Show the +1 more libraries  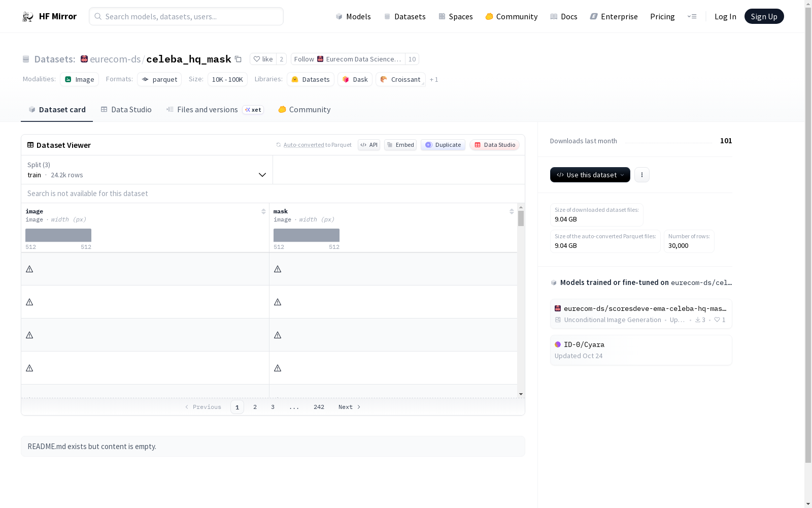point(434,79)
